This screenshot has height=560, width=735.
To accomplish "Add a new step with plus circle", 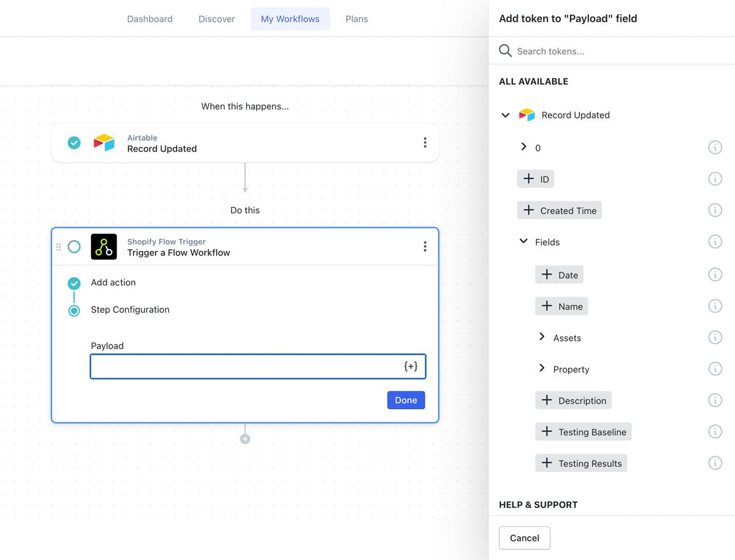I will [x=245, y=439].
